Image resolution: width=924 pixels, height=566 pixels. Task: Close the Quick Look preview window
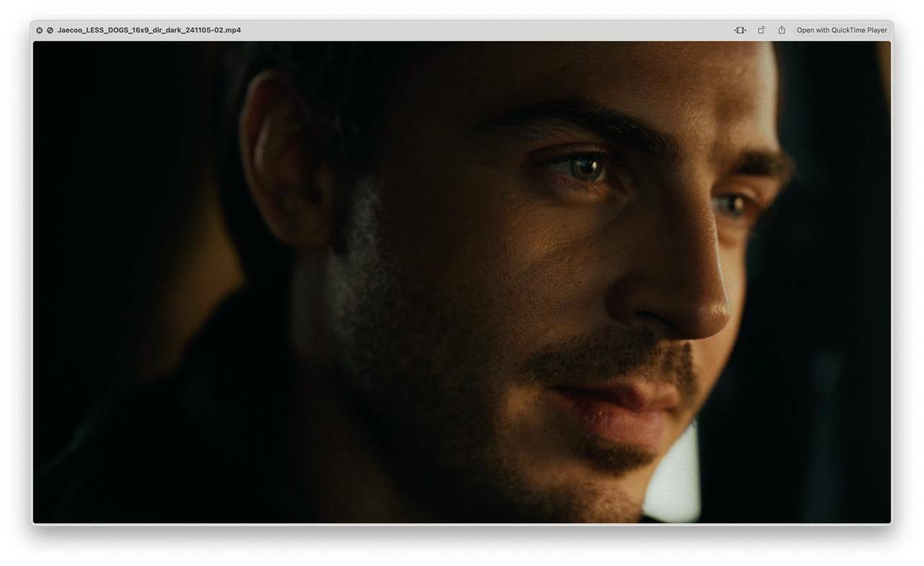point(39,30)
